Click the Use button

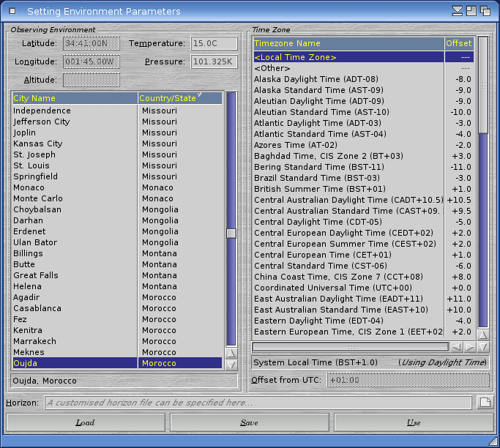414,422
